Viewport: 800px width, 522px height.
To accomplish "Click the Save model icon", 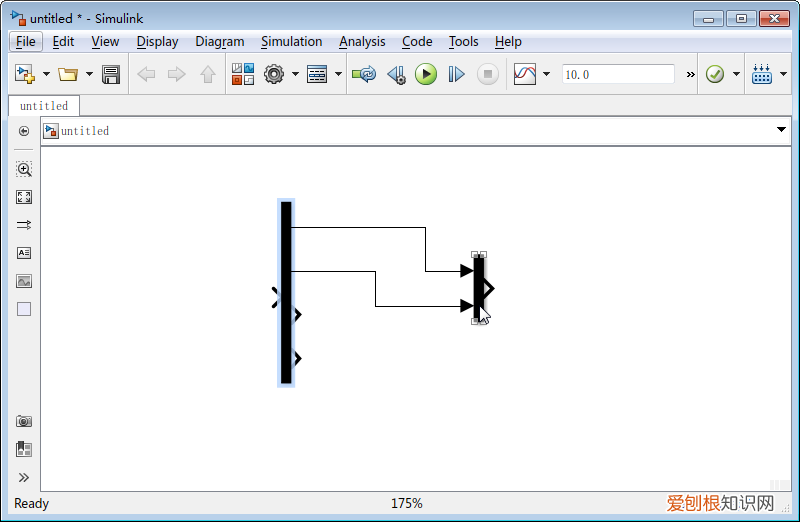I will (111, 74).
